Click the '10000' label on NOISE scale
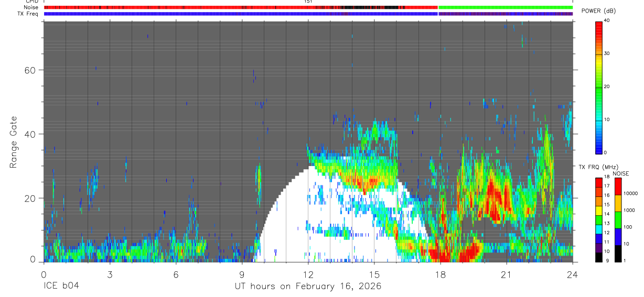644x297 pixels. coord(630,193)
